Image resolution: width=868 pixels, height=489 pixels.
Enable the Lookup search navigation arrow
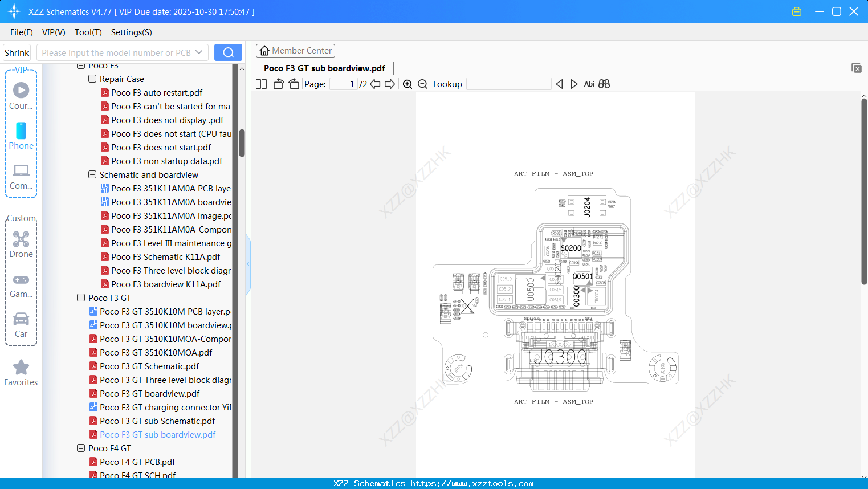(x=574, y=84)
